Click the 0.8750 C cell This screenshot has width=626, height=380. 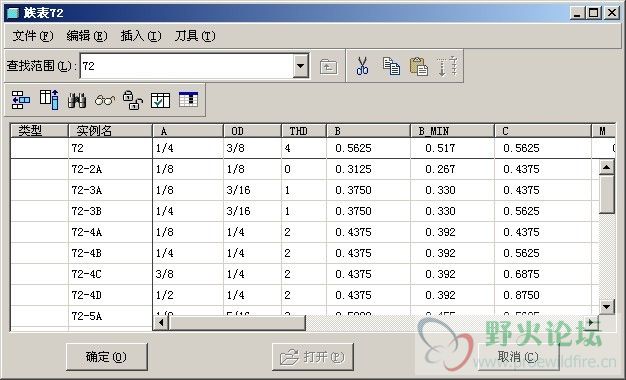(x=543, y=295)
